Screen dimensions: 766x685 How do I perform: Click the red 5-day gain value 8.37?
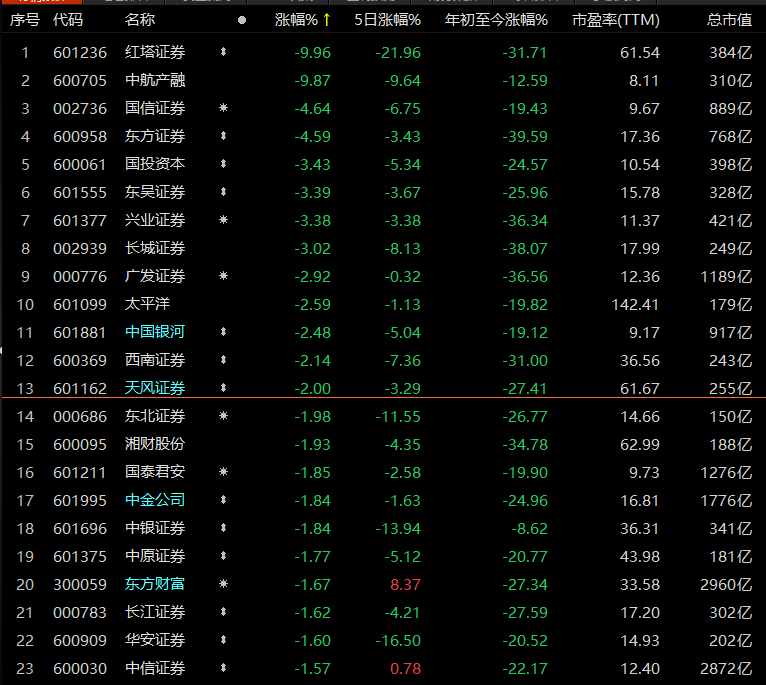tap(405, 585)
